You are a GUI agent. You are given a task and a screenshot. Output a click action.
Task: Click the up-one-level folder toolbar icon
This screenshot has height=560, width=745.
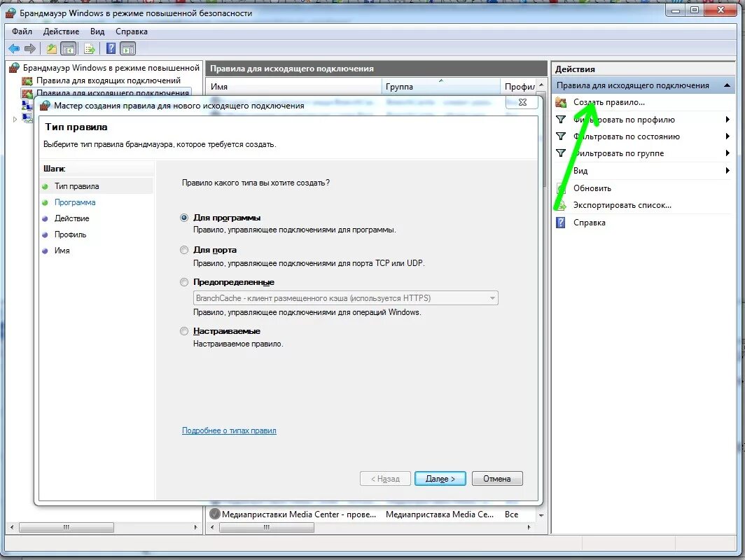pos(52,48)
